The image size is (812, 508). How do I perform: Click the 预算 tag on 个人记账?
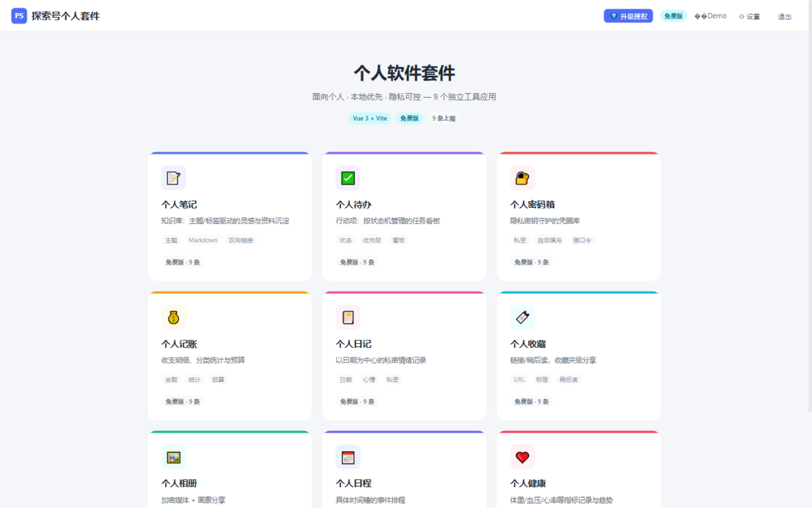pos(218,380)
